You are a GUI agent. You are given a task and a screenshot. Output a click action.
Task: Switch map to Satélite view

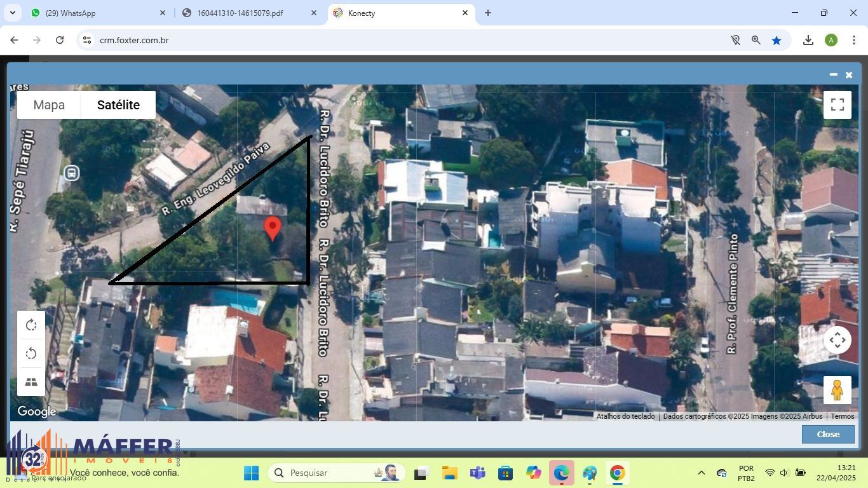[x=118, y=105]
